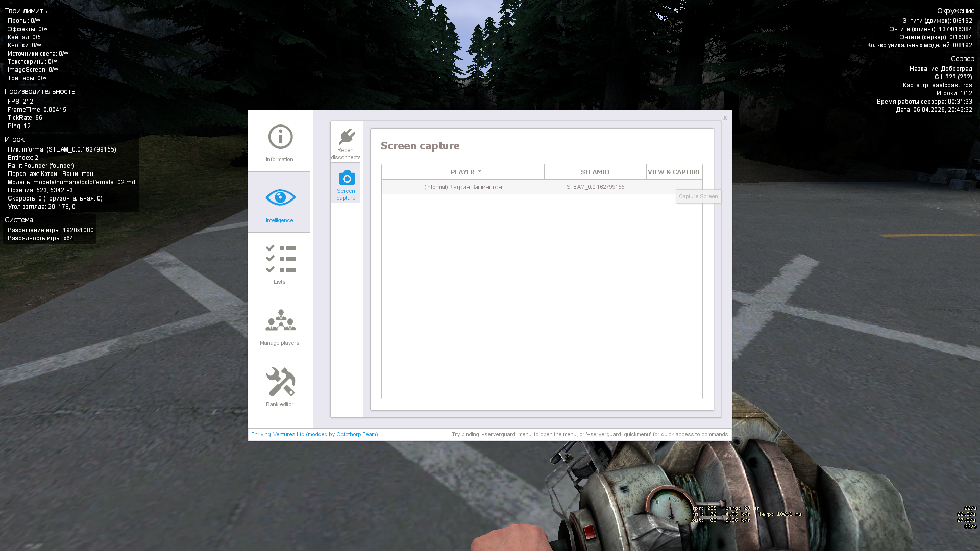The width and height of the screenshot is (980, 551).
Task: Select the Screen capture camera tab
Action: 346,184
